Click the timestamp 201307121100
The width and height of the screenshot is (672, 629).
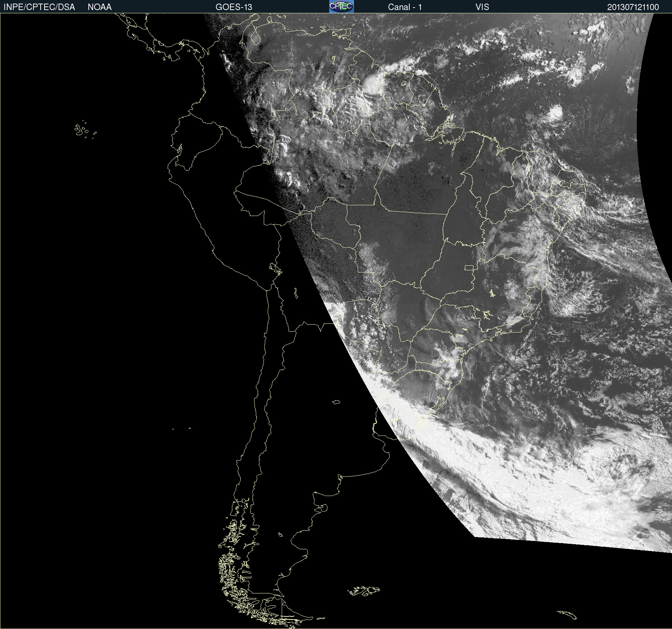(633, 7)
